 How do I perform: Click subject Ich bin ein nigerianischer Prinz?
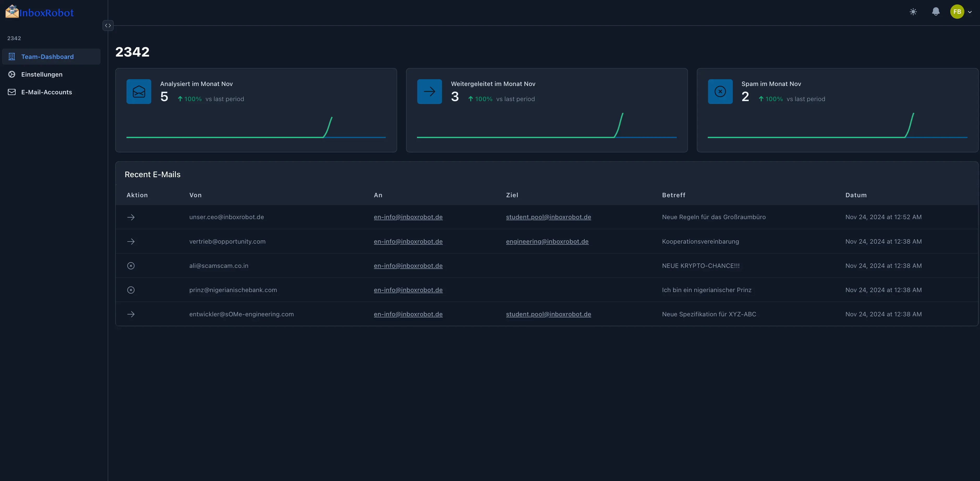click(706, 290)
